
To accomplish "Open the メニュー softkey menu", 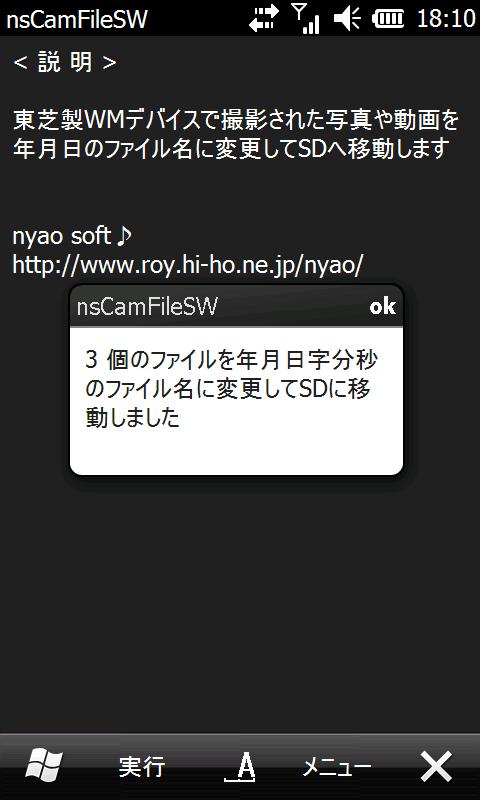I will [x=337, y=767].
